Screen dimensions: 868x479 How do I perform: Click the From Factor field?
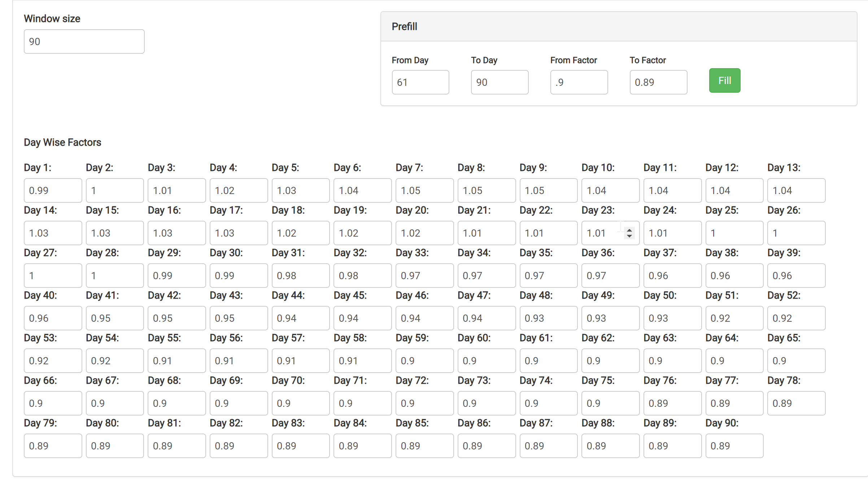coord(579,82)
